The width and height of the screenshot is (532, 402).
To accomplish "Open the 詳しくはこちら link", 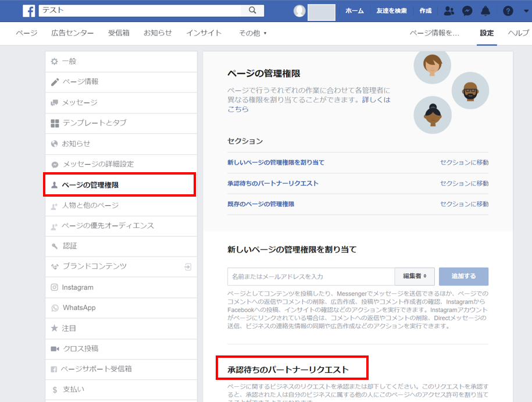I will click(308, 104).
